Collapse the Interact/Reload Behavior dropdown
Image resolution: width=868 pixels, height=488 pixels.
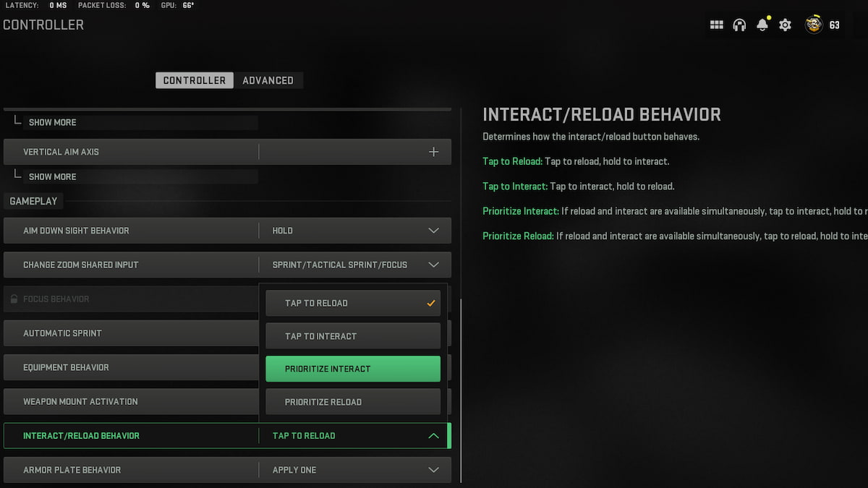(433, 435)
